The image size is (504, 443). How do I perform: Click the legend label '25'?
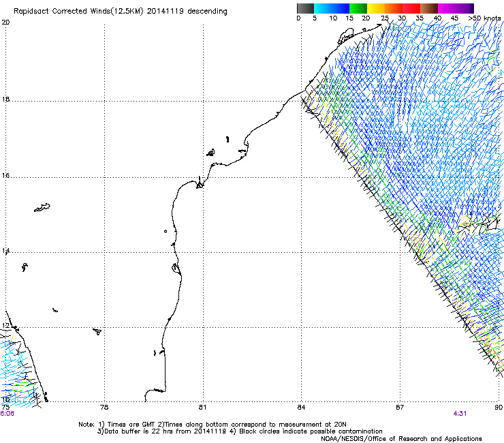[385, 18]
